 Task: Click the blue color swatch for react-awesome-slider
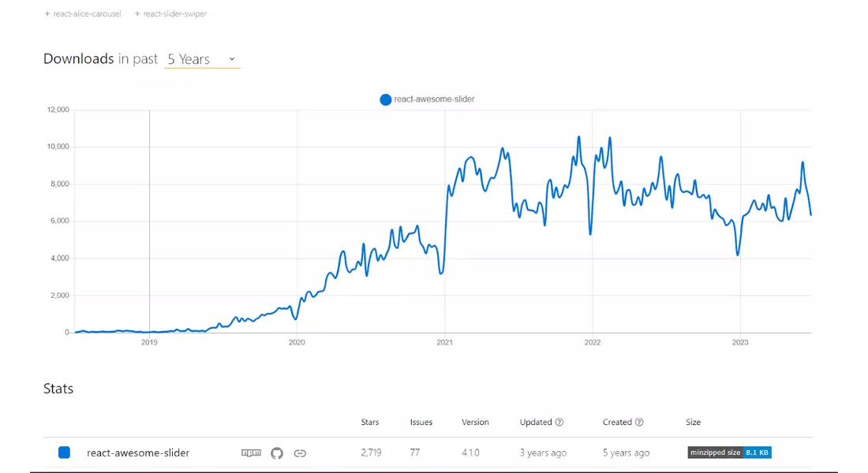click(x=64, y=453)
